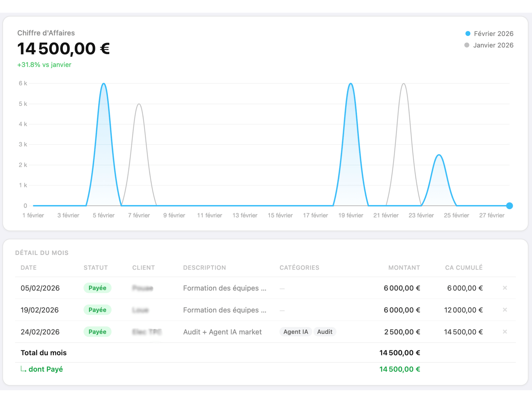Click the 19 février blue peak
Image resolution: width=532 pixels, height=403 pixels.
point(350,84)
